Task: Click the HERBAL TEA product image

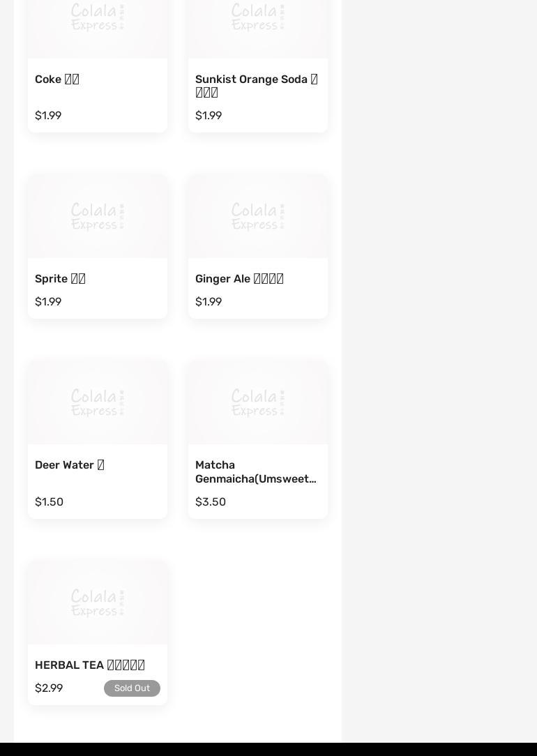Action: pyautogui.click(x=98, y=603)
